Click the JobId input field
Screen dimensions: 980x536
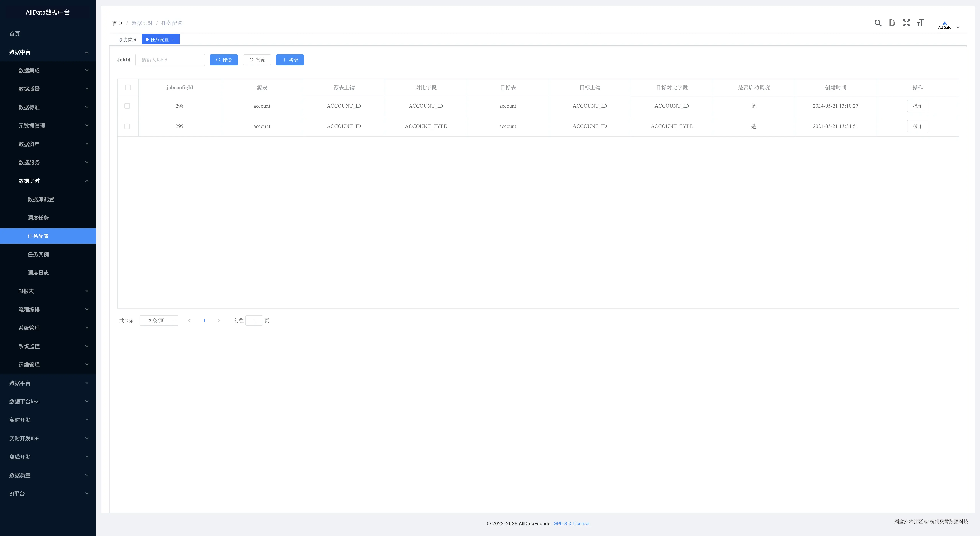[x=170, y=60]
